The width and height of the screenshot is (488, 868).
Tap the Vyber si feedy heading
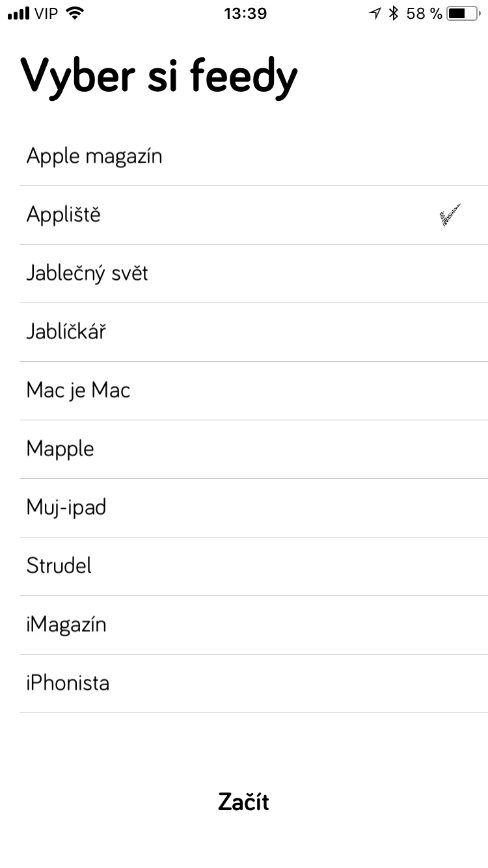pyautogui.click(x=159, y=77)
